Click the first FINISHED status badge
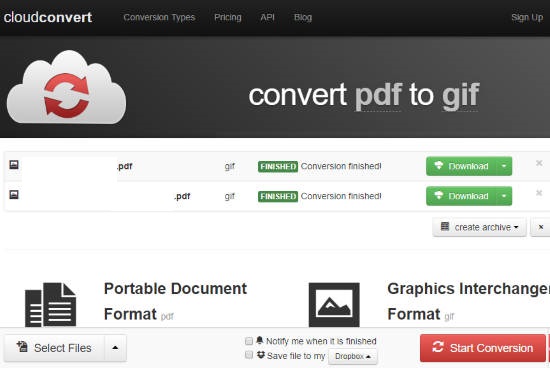Screen dimensions: 550x368 click(x=278, y=166)
